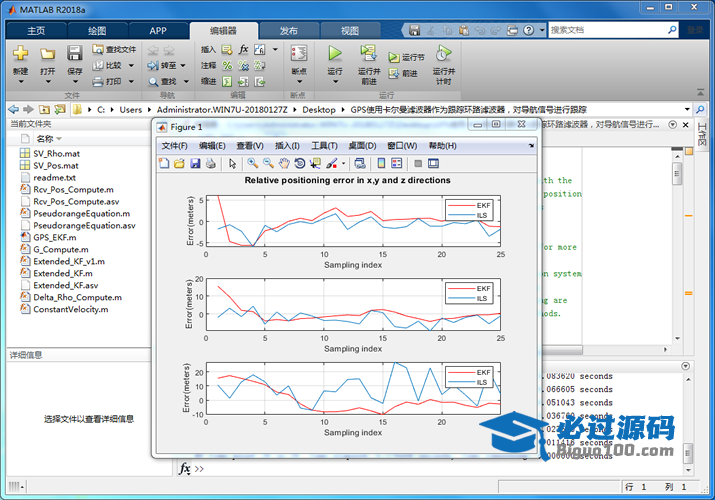Open the Go To (转至) control

click(x=166, y=66)
